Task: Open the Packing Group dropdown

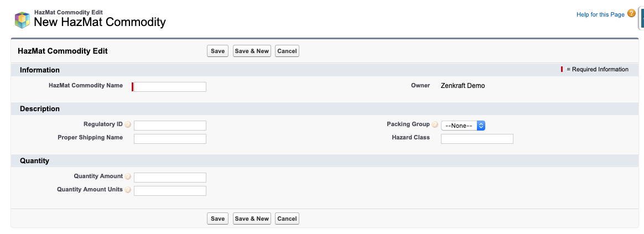Action: coord(463,126)
